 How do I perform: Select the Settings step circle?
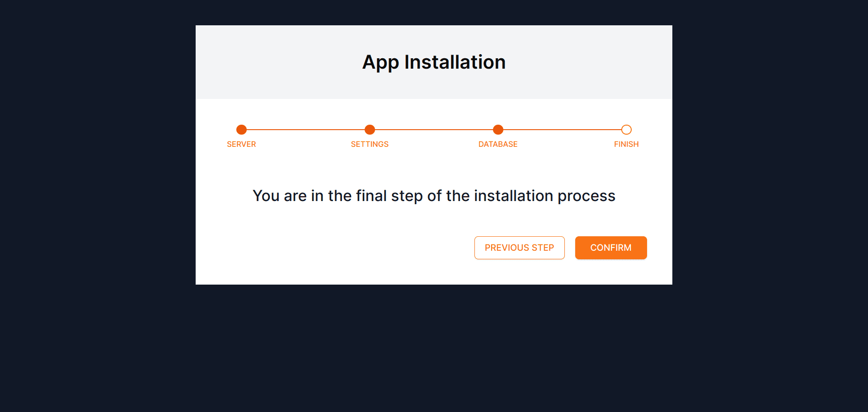[370, 130]
